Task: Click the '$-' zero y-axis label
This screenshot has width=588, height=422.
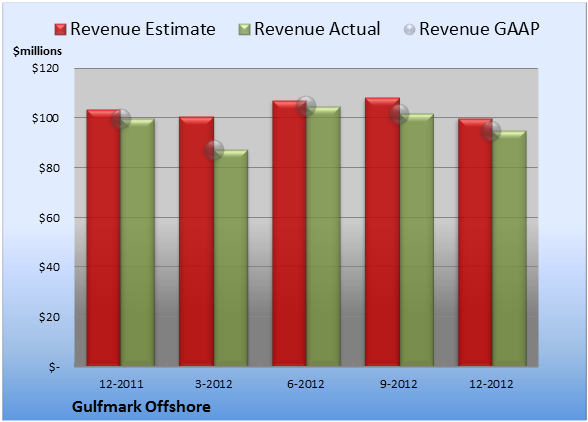Action: click(x=54, y=367)
